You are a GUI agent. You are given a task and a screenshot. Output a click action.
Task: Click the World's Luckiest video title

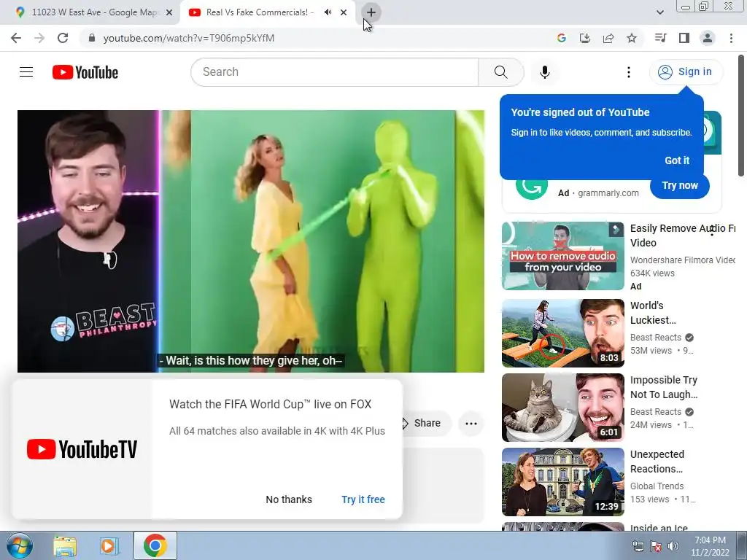[653, 313]
